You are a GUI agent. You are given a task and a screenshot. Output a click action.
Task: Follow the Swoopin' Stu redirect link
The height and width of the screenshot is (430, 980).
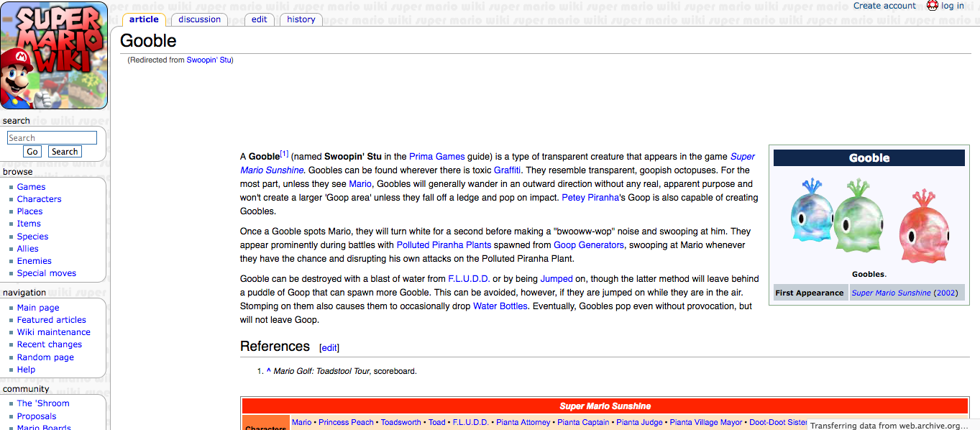click(209, 60)
